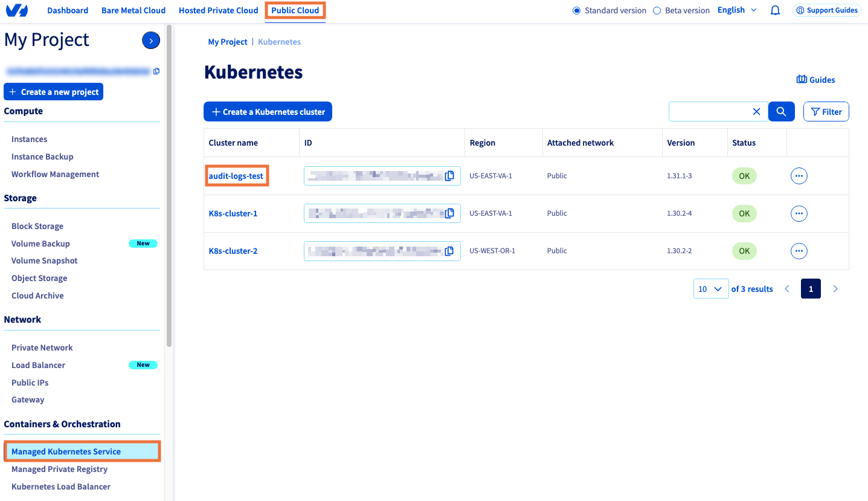Copy the K8s-cluster-2 cluster ID
868x501 pixels.
[x=449, y=251]
